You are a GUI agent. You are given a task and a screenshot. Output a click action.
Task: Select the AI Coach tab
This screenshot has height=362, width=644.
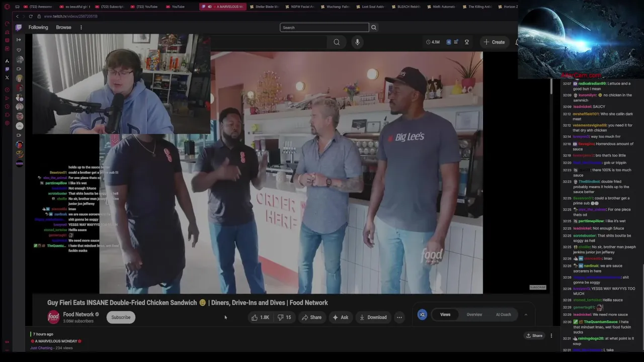[x=503, y=315]
